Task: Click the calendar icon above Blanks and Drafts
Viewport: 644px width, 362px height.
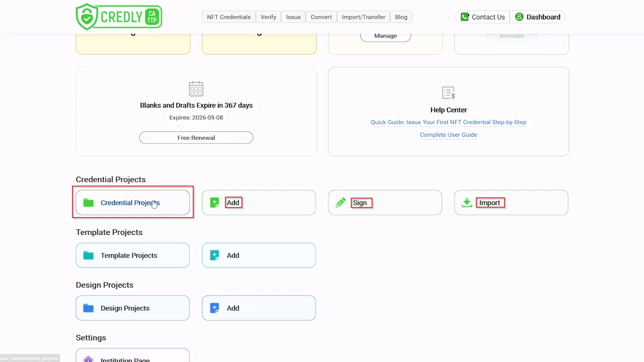Action: [x=196, y=89]
